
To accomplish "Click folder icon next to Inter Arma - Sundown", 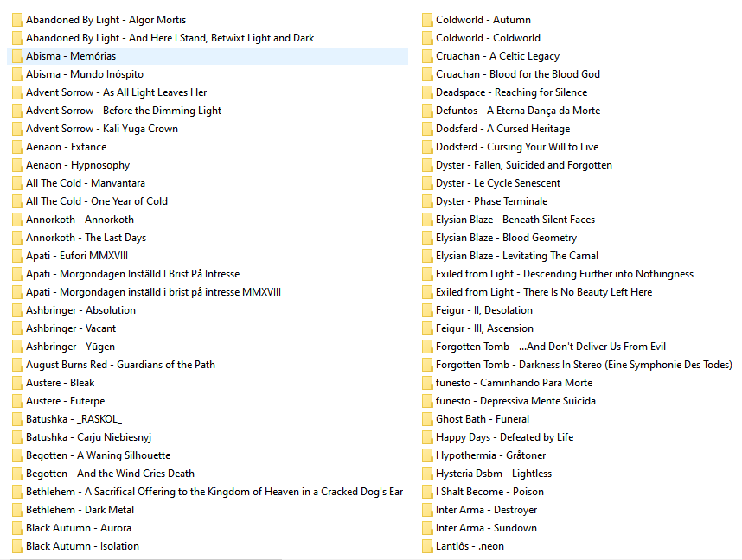I will click(427, 528).
